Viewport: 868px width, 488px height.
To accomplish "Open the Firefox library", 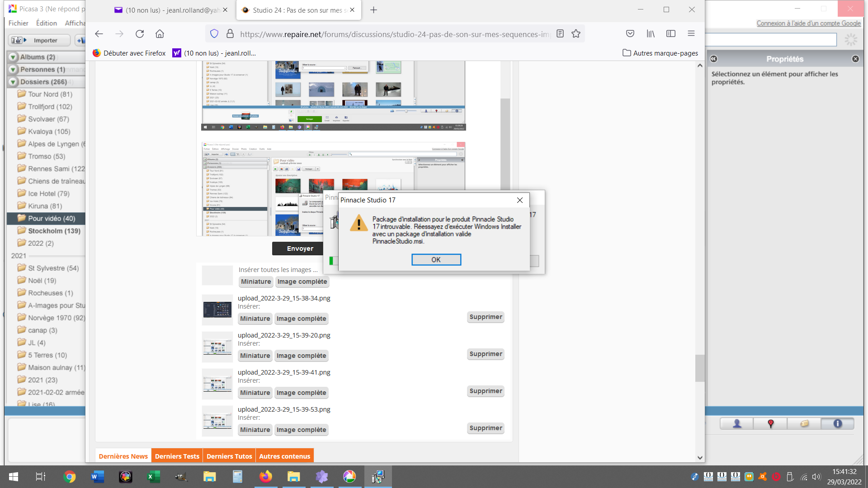I will [651, 33].
